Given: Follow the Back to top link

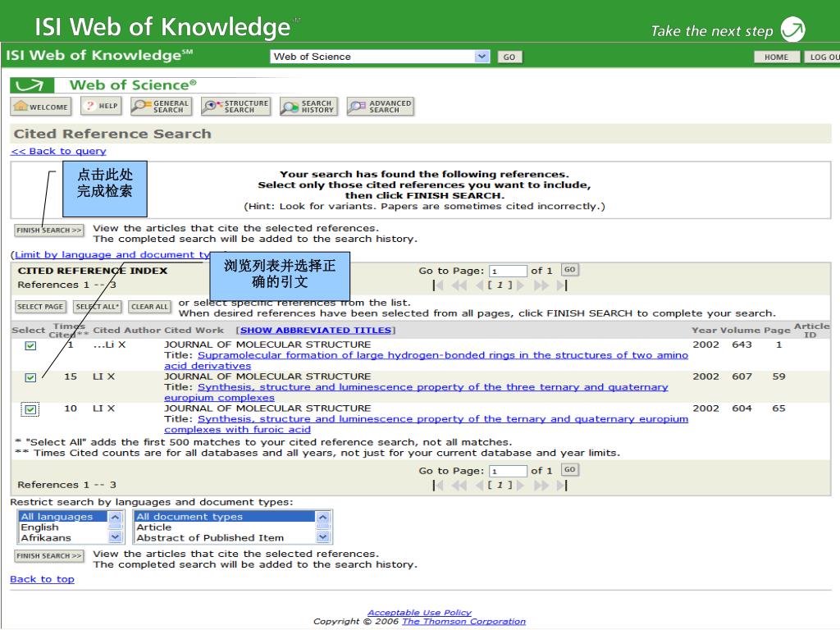Looking at the screenshot, I should point(43,579).
